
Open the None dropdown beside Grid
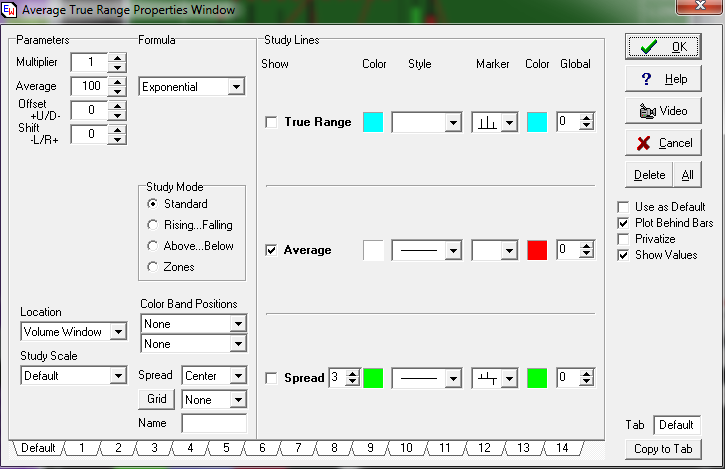tap(238, 400)
